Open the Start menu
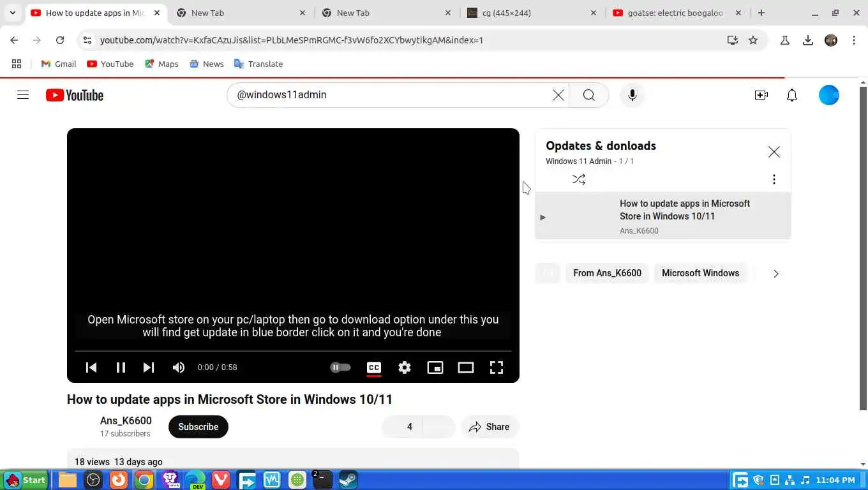The image size is (868, 490). pos(26,480)
